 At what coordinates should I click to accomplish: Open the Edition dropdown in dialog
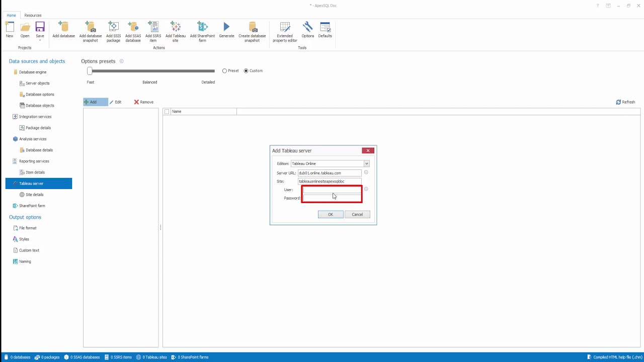coord(366,164)
